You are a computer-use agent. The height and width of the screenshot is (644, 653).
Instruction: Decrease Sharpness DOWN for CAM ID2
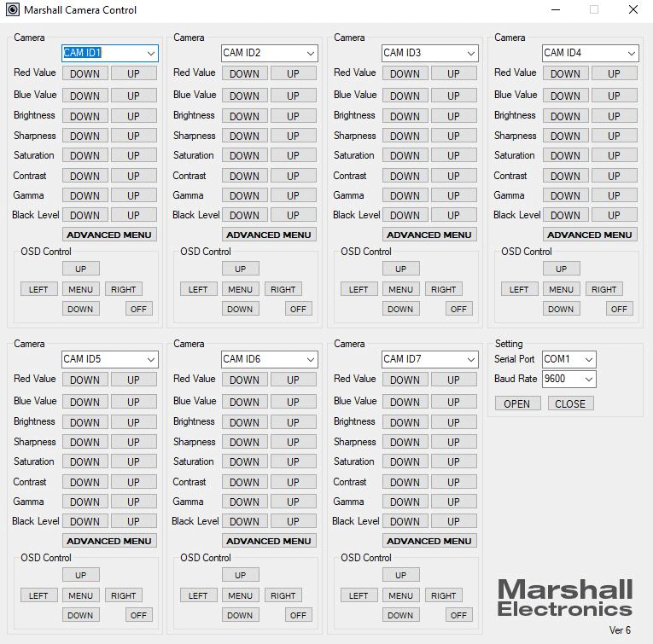click(244, 136)
